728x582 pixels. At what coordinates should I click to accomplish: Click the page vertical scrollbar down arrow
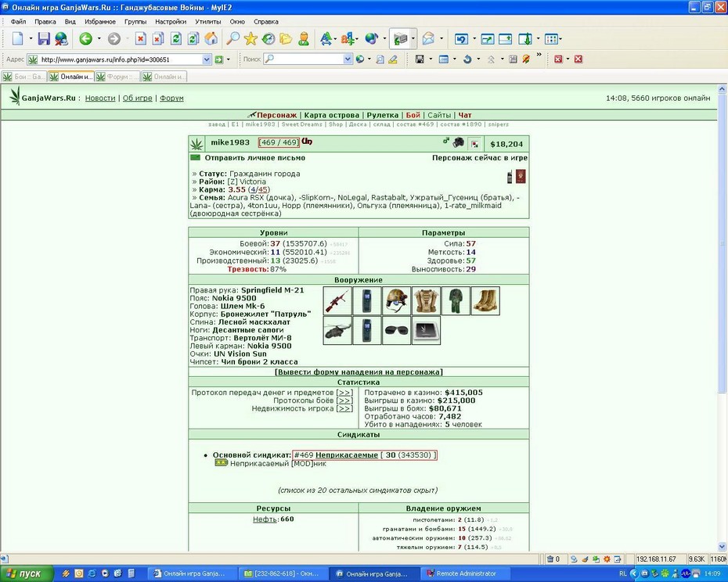click(722, 546)
